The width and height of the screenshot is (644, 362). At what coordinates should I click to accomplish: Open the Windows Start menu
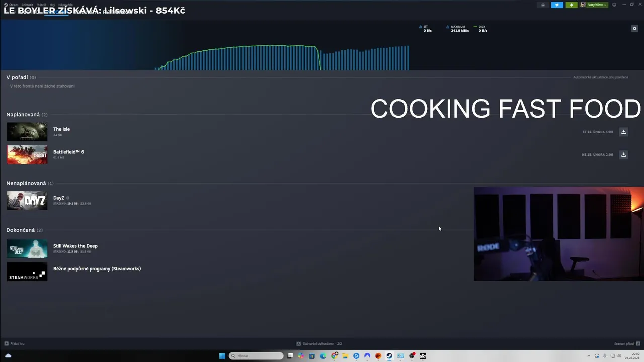[222, 356]
